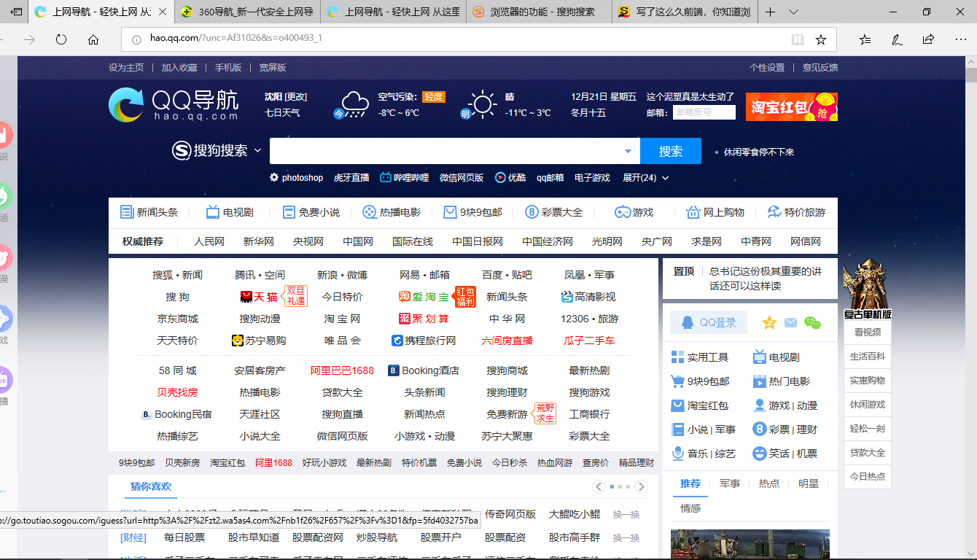Open 电视剧 category with TV icon

[x=213, y=212]
